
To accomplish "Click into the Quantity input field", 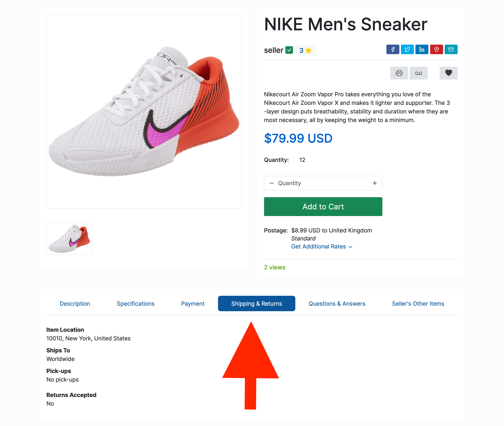I will (x=323, y=183).
